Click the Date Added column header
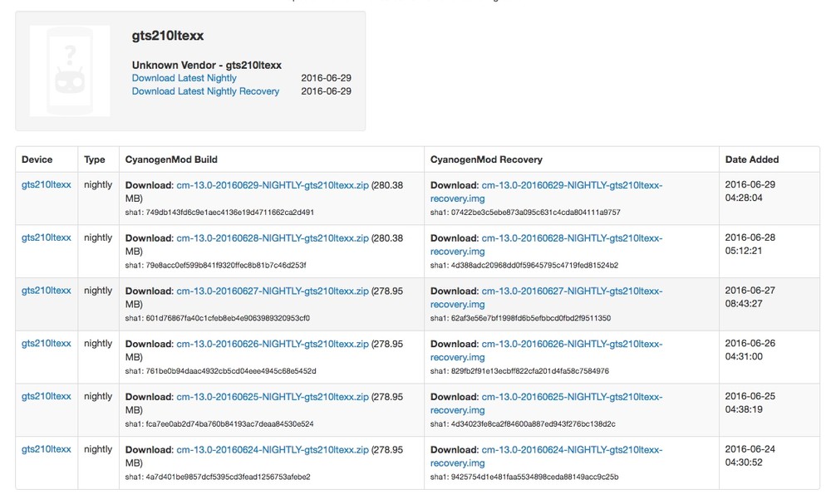This screenshot has height=504, width=831. coord(752,159)
